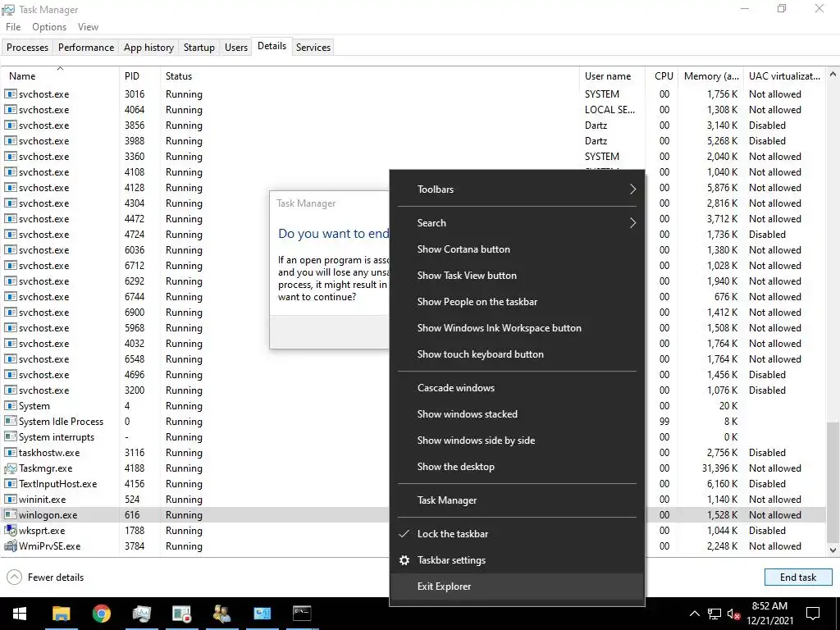840x630 pixels.
Task: Show hidden system tray icons
Action: tap(694, 614)
